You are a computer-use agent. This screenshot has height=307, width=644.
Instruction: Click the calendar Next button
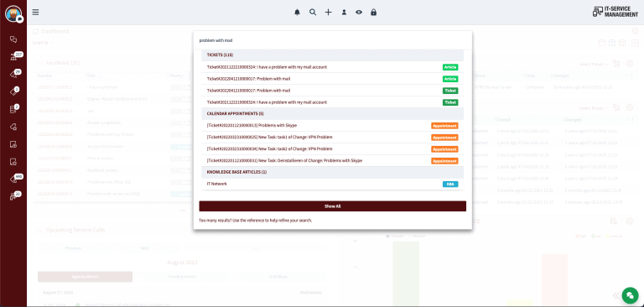144,248
